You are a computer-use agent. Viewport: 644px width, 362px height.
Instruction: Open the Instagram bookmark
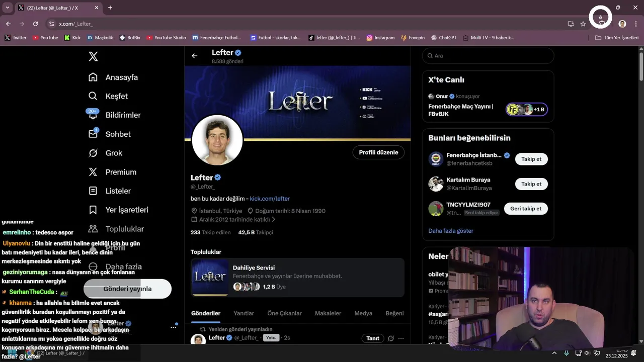tap(380, 38)
